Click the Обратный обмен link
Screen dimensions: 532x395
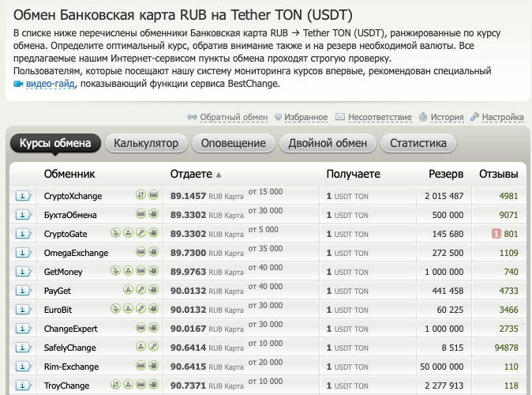tap(234, 117)
